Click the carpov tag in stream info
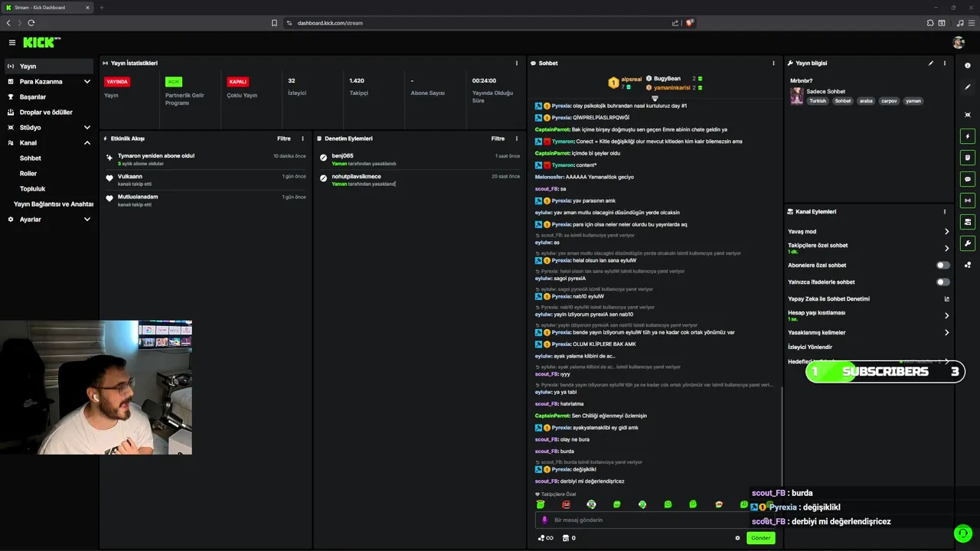The width and height of the screenshot is (980, 551). click(x=889, y=101)
